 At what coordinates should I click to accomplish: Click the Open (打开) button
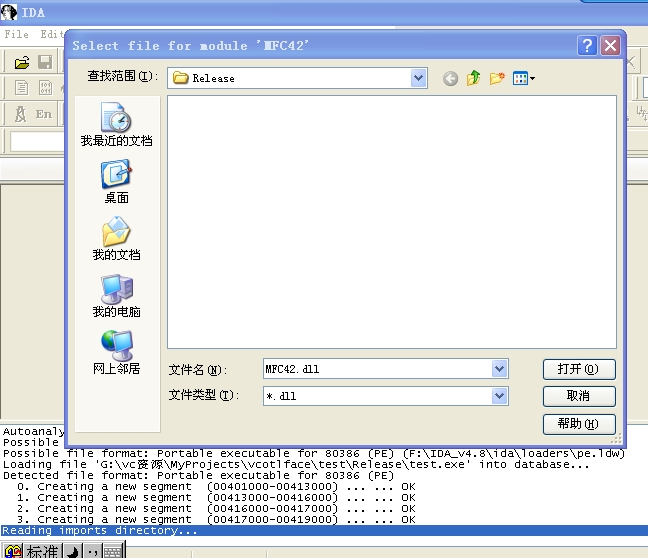pyautogui.click(x=579, y=369)
